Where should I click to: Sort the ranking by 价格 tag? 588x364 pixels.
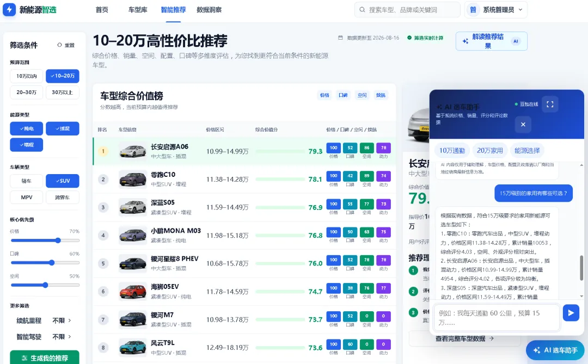324,95
